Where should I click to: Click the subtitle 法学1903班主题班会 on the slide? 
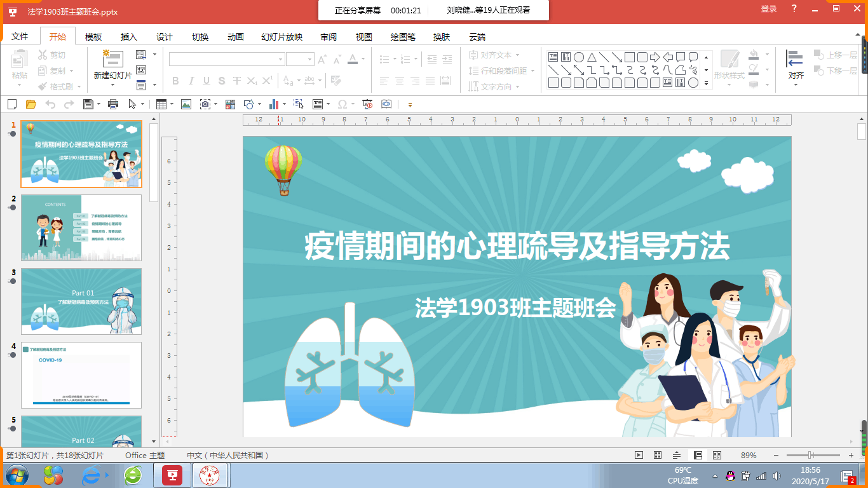pos(515,308)
